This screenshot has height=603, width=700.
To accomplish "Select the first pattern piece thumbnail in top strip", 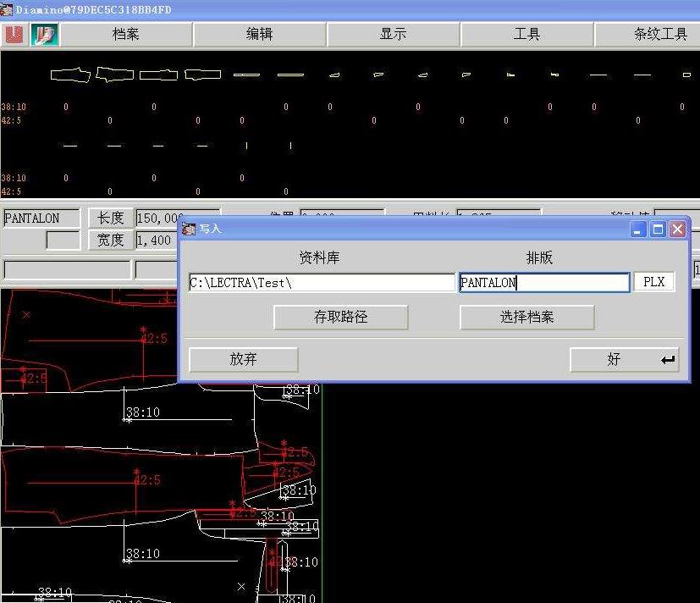I will [x=70, y=75].
